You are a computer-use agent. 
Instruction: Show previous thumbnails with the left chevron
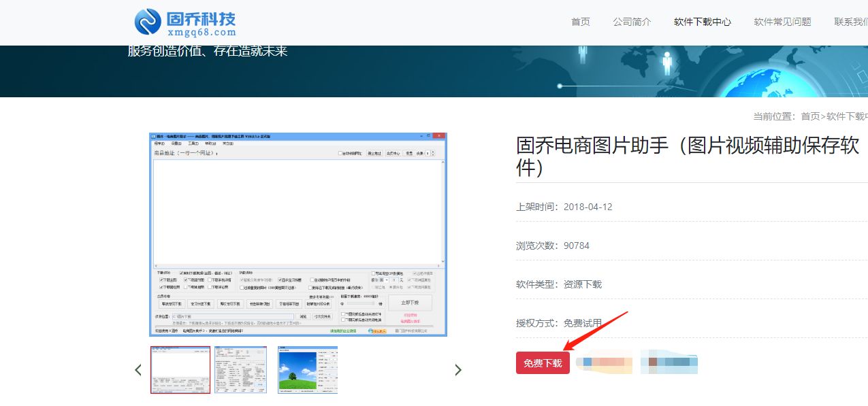click(138, 370)
